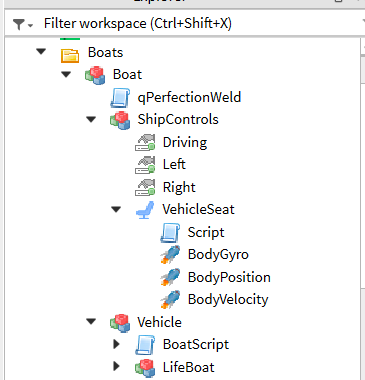Expand the LifeBoat model
The width and height of the screenshot is (365, 380).
(116, 366)
